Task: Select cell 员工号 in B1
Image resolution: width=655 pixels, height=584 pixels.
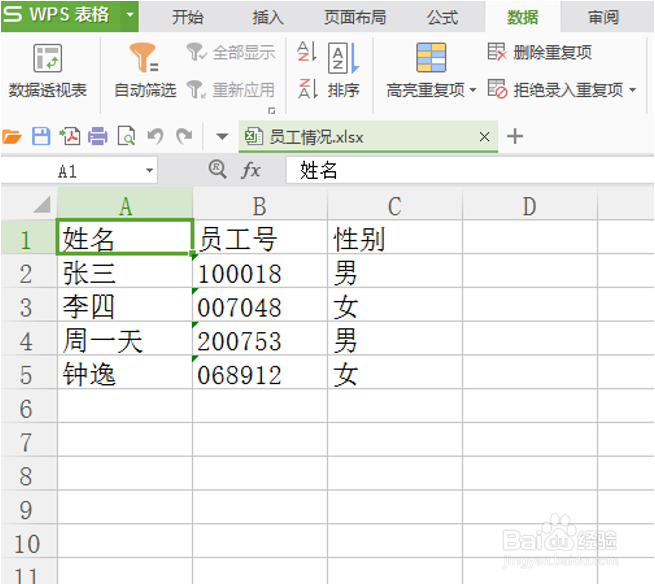Action: pos(260,237)
